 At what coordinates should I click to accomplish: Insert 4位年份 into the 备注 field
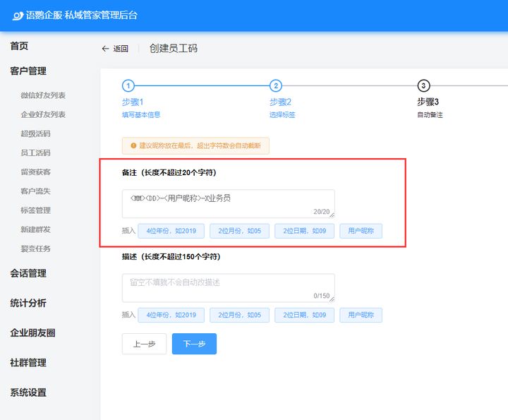[171, 231]
